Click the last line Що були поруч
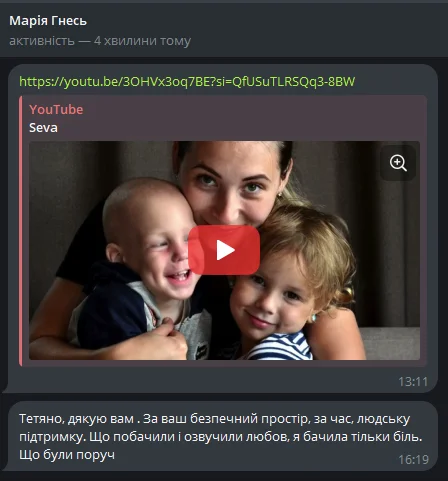Image resolution: width=448 pixels, height=481 pixels. click(x=67, y=455)
